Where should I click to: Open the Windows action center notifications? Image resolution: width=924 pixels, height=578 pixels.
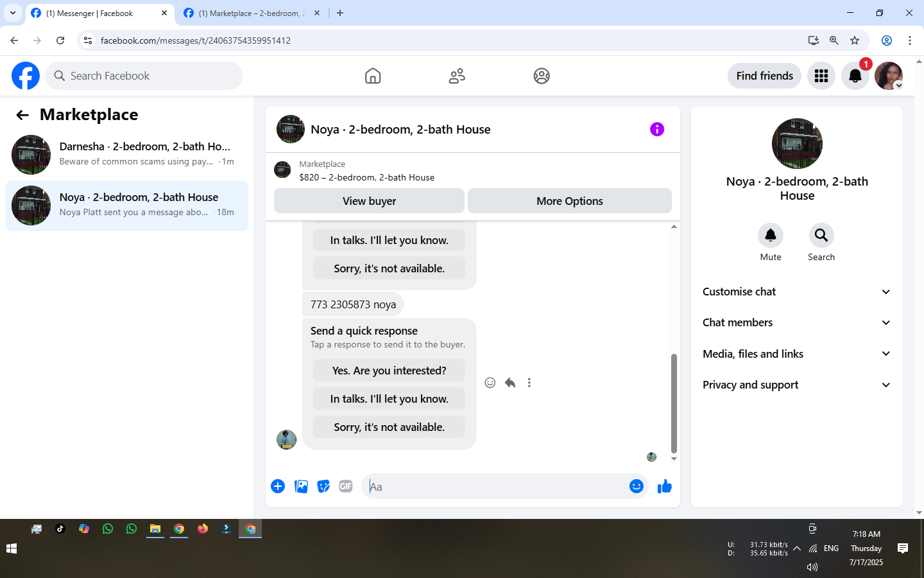[903, 548]
